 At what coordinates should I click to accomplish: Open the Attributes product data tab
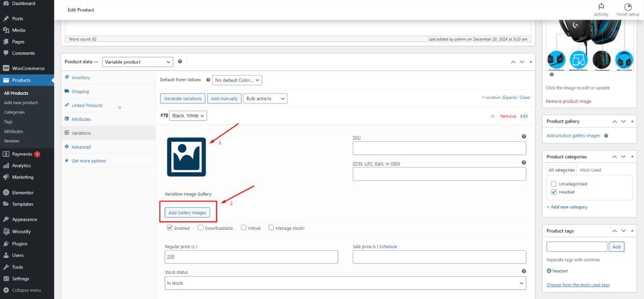(x=81, y=119)
